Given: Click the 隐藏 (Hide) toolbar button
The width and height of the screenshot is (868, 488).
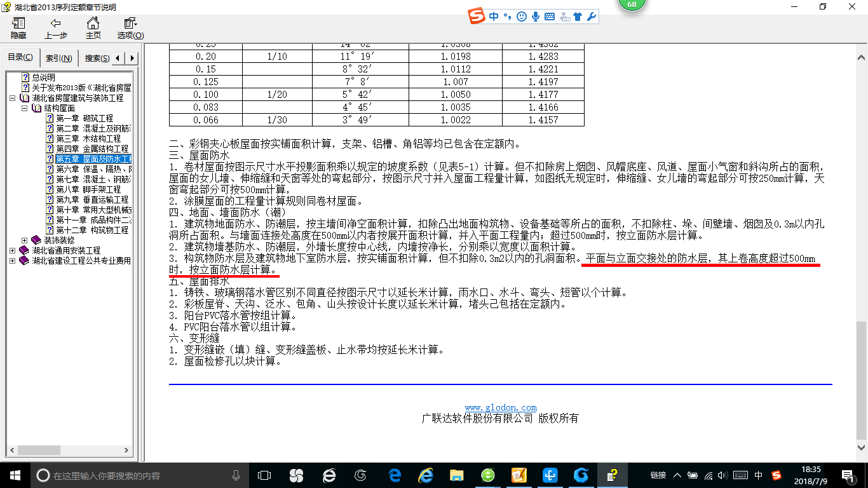Looking at the screenshot, I should click(x=18, y=29).
